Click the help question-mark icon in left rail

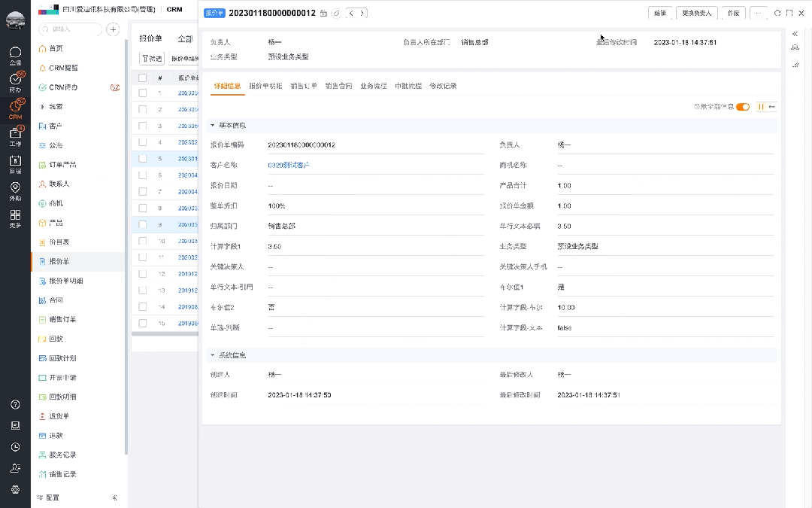[16, 404]
